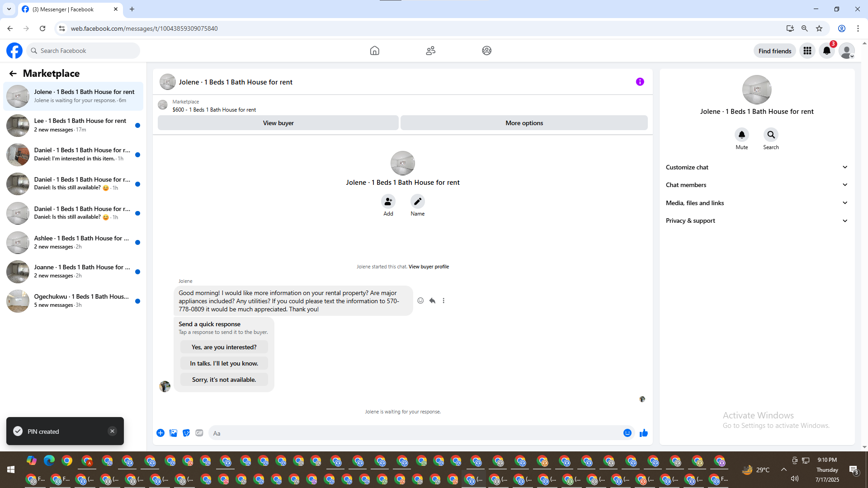The image size is (868, 488).
Task: Open Joanne's conversation in the list
Action: pyautogui.click(x=73, y=272)
